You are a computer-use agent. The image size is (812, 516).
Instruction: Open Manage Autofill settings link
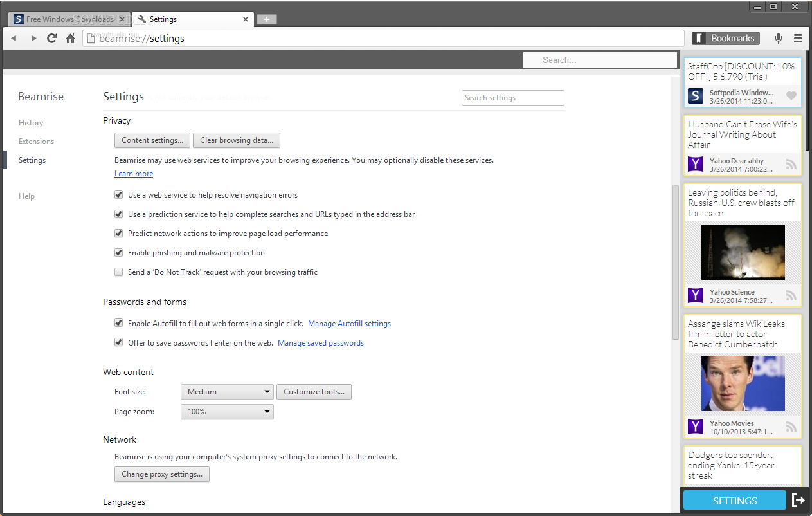tap(349, 324)
